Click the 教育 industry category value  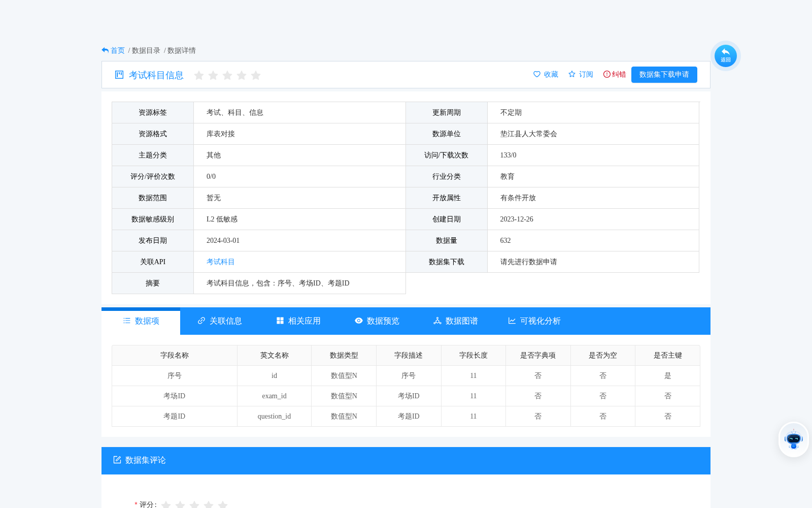pos(507,177)
